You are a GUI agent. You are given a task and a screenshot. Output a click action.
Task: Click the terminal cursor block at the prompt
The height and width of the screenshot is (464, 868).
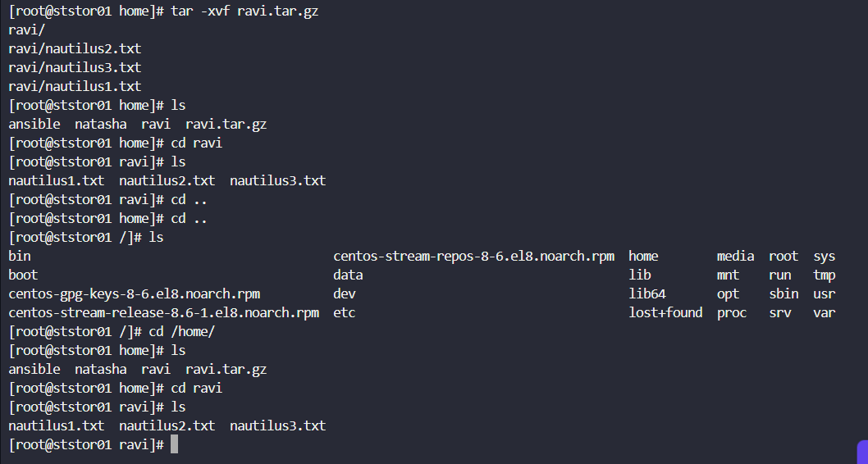pyautogui.click(x=174, y=444)
